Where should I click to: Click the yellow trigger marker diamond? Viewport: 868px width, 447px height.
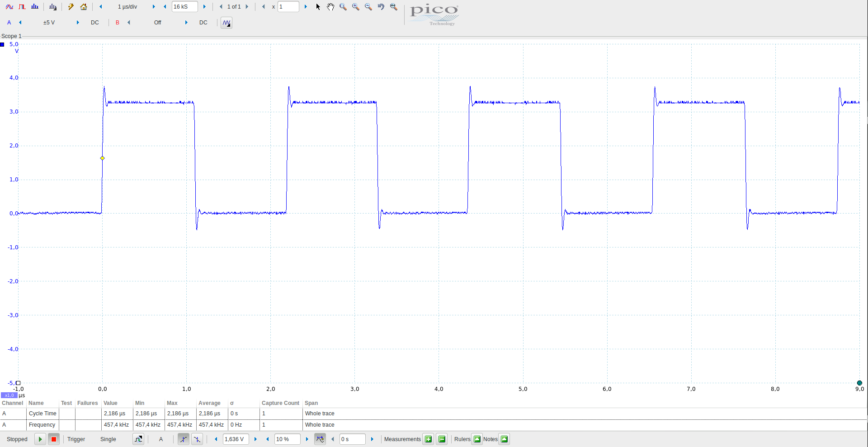tap(103, 158)
